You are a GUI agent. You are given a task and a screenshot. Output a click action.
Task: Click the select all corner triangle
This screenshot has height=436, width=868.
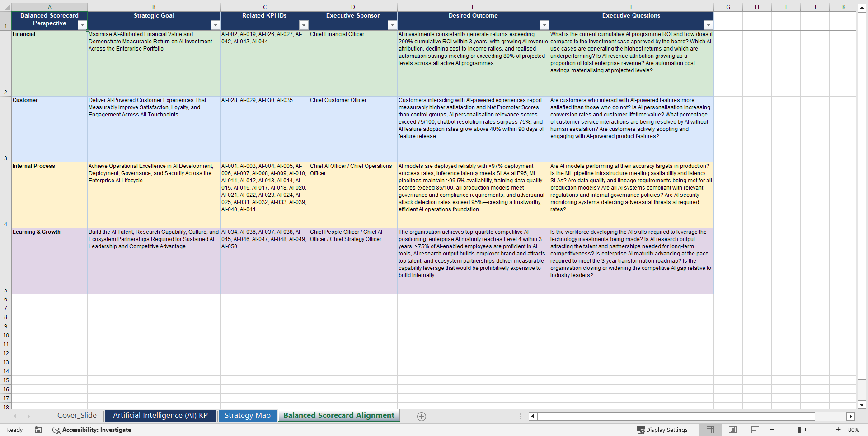tap(6, 7)
